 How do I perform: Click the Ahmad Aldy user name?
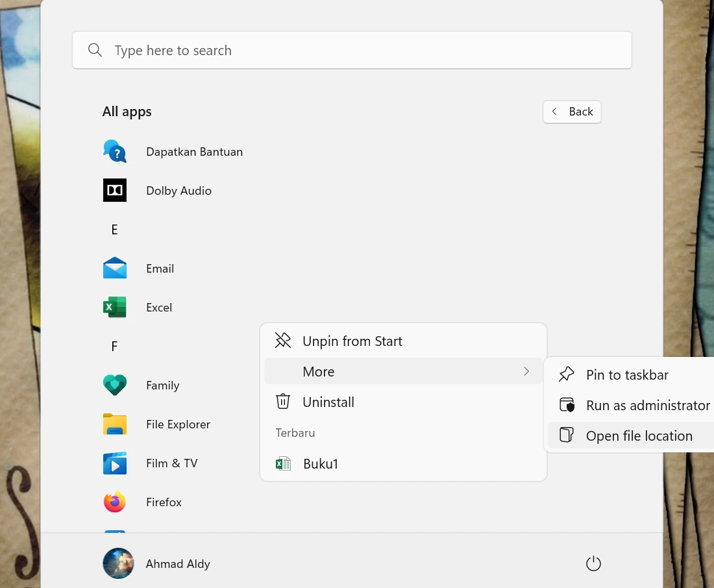(x=178, y=564)
